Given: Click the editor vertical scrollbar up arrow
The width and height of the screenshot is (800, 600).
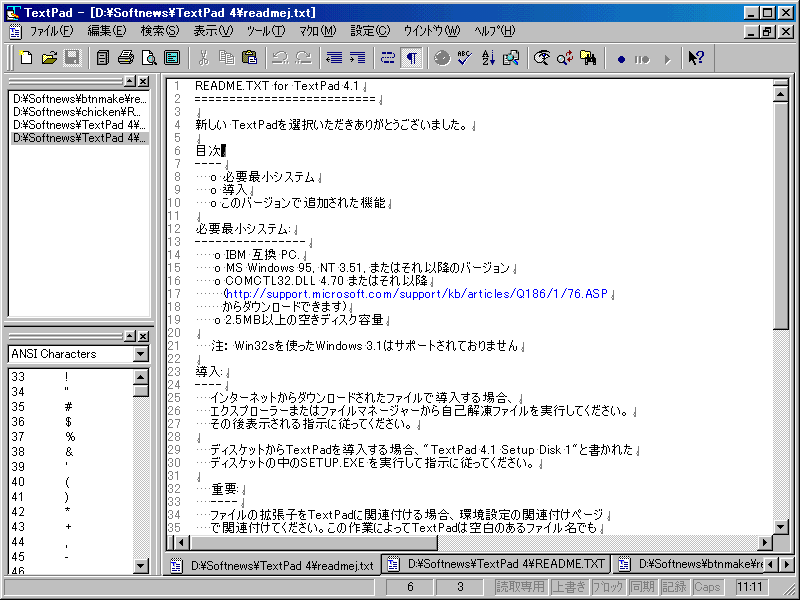Looking at the screenshot, I should [x=781, y=94].
